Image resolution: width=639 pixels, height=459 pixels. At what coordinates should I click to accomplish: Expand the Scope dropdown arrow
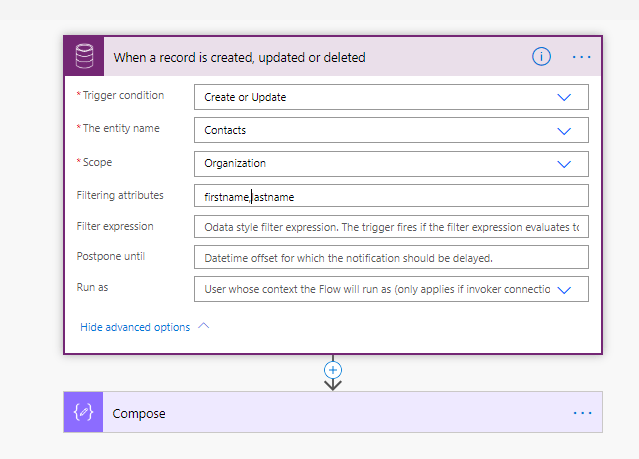pyautogui.click(x=564, y=163)
